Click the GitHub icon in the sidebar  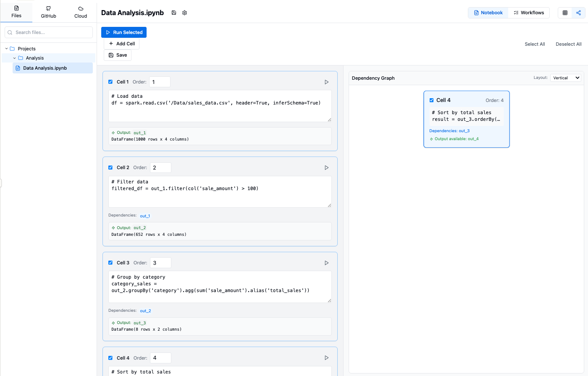(x=48, y=11)
